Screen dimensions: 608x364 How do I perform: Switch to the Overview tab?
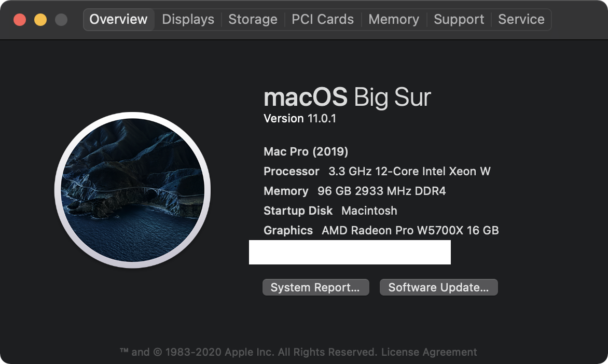118,20
